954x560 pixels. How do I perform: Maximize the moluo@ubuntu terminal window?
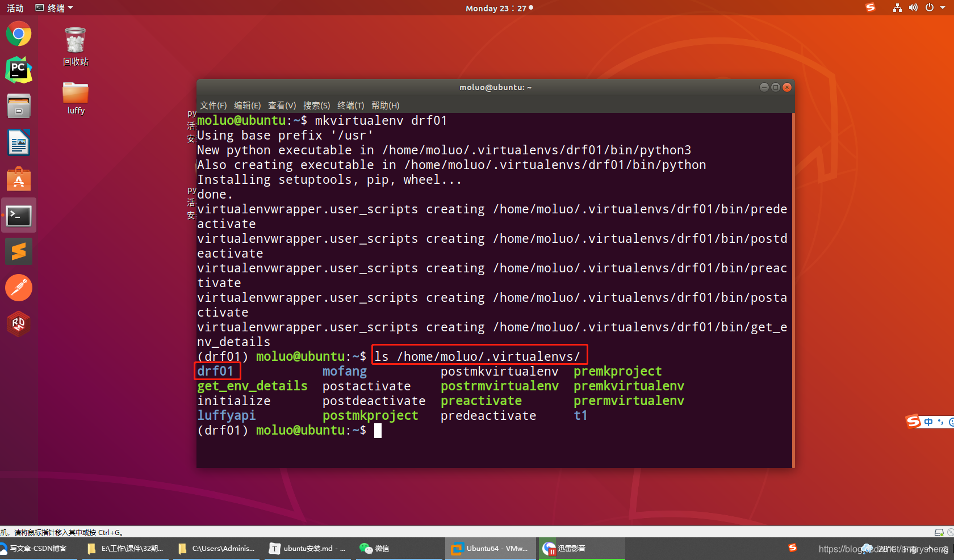tap(776, 87)
